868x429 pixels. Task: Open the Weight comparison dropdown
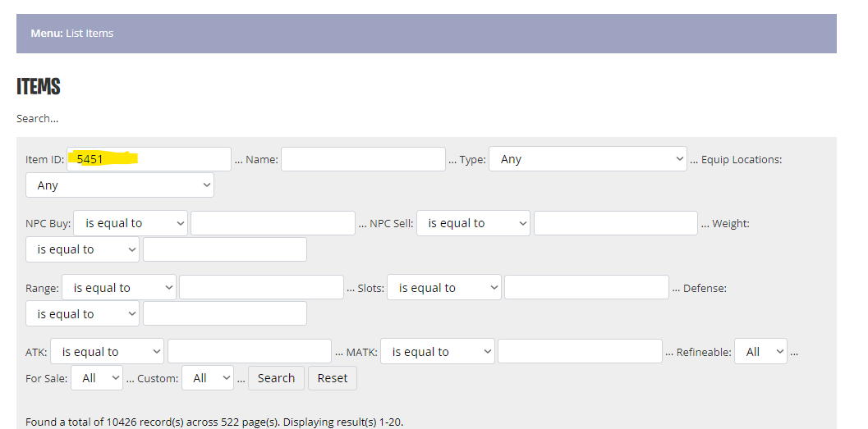[83, 249]
